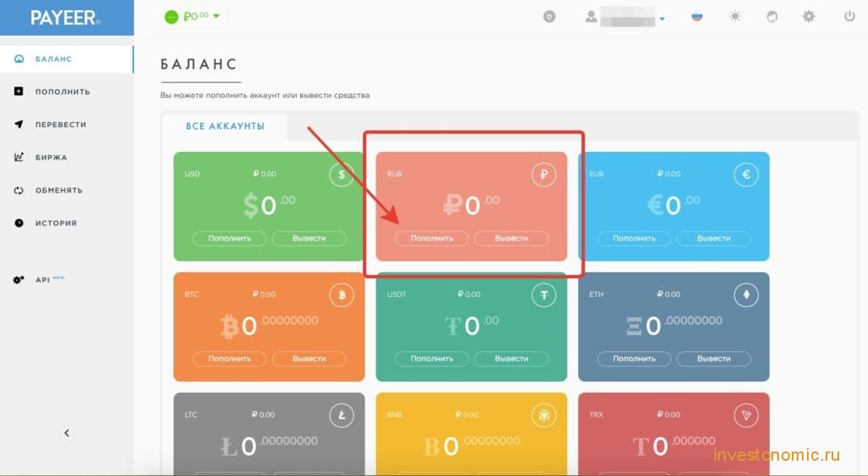Click the ruble icon on RUB card
This screenshot has width=868, height=476.
(x=544, y=175)
